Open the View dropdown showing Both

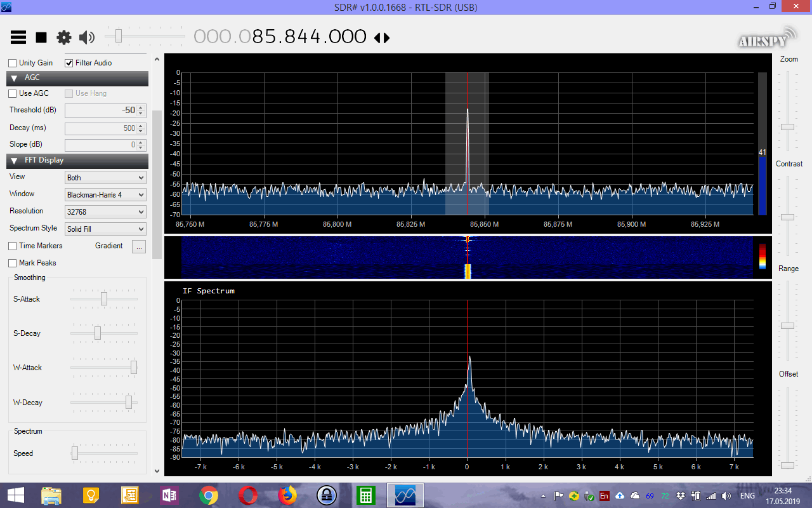point(106,178)
